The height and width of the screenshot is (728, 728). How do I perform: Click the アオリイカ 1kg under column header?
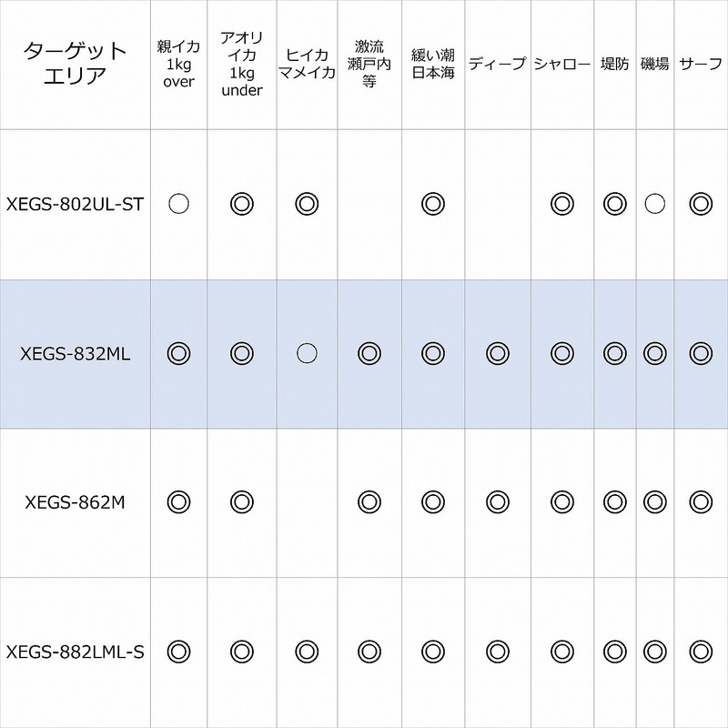pyautogui.click(x=241, y=63)
